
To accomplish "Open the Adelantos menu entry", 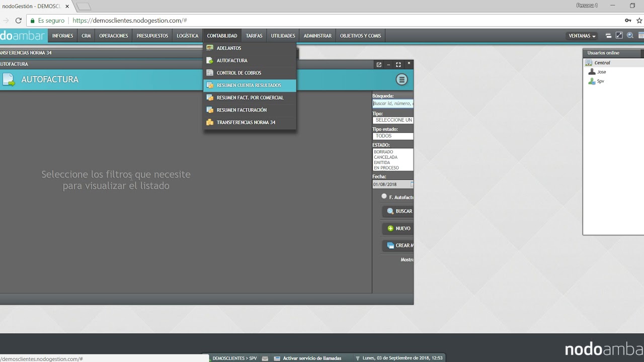I will (250, 48).
